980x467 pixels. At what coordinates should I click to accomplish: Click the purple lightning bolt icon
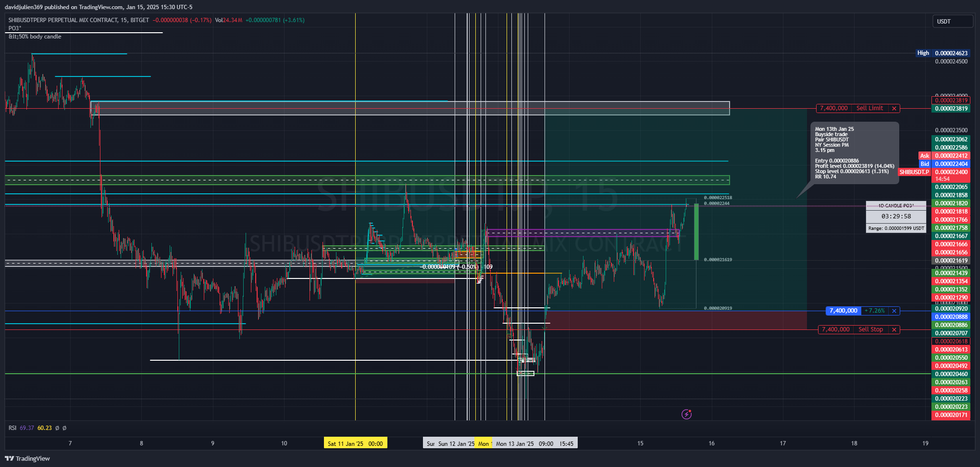[x=686, y=414]
